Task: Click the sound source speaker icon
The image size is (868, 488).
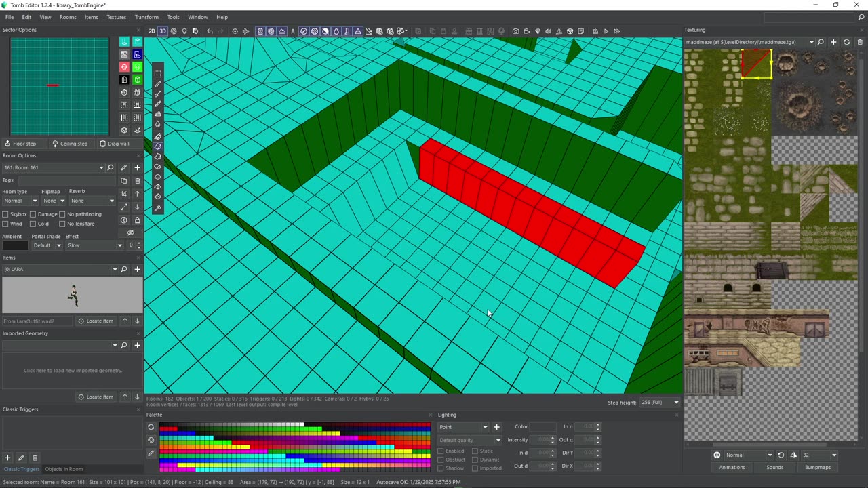Action: click(549, 31)
